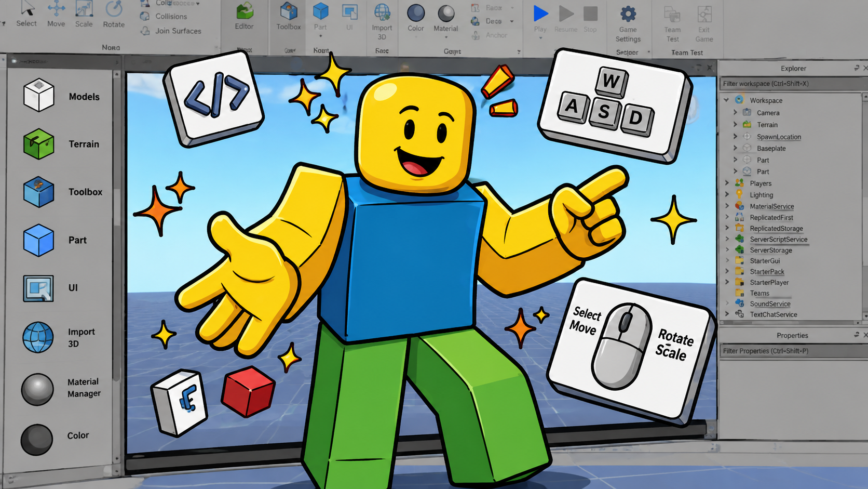868x489 pixels.
Task: Expand the Terrain node in Explorer
Action: click(735, 124)
